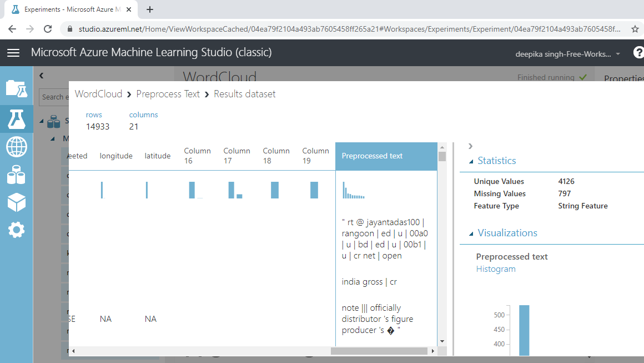Viewport: 644px width, 363px height.
Task: Collapse the Statistics section
Action: pyautogui.click(x=471, y=161)
